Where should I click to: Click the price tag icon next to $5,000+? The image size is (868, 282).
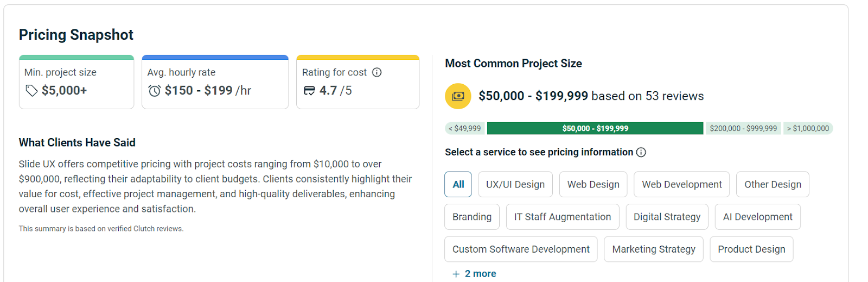pos(31,91)
